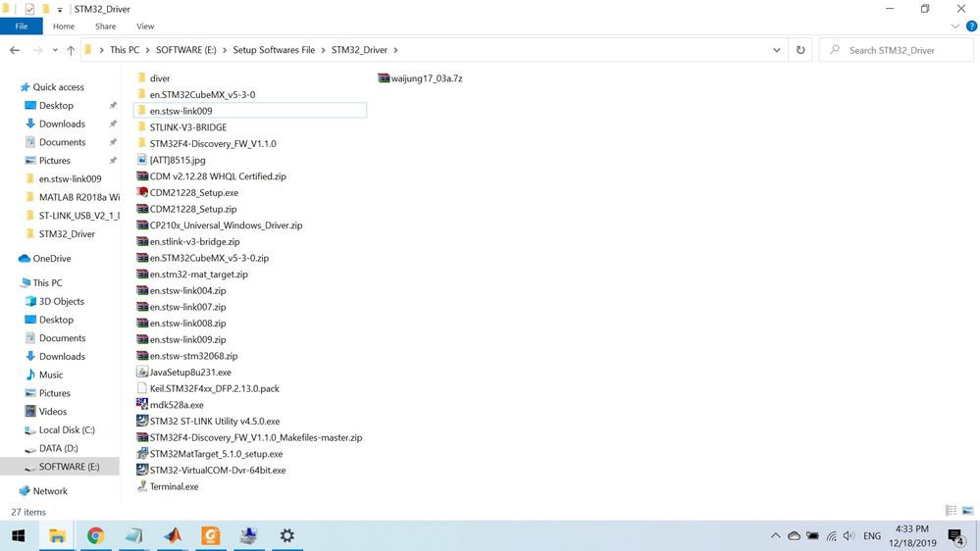Open Explorer help

(971, 26)
